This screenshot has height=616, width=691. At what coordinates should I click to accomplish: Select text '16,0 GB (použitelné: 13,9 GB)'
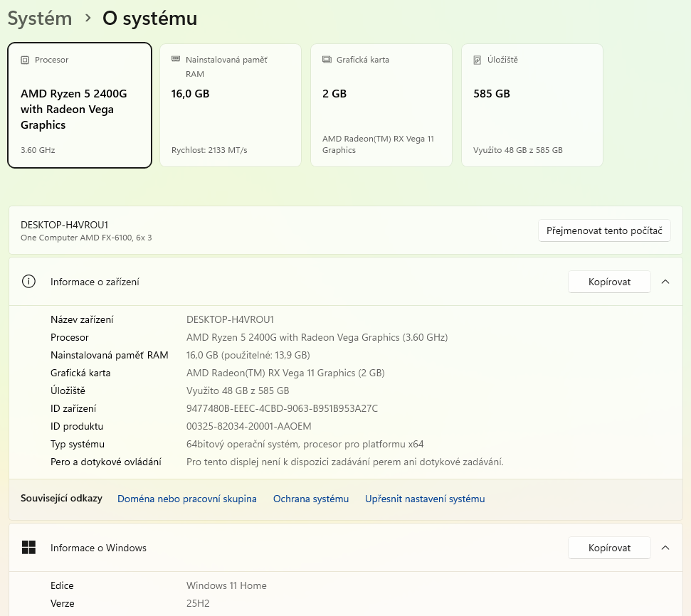[248, 355]
